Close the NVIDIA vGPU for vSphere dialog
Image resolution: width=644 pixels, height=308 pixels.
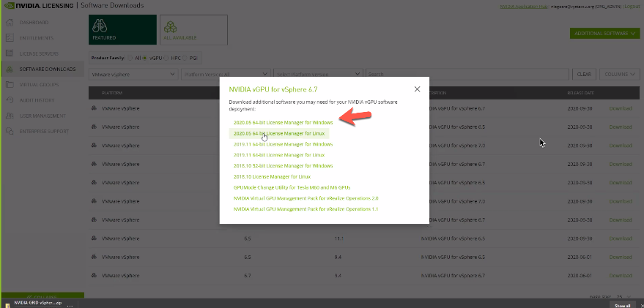[418, 89]
